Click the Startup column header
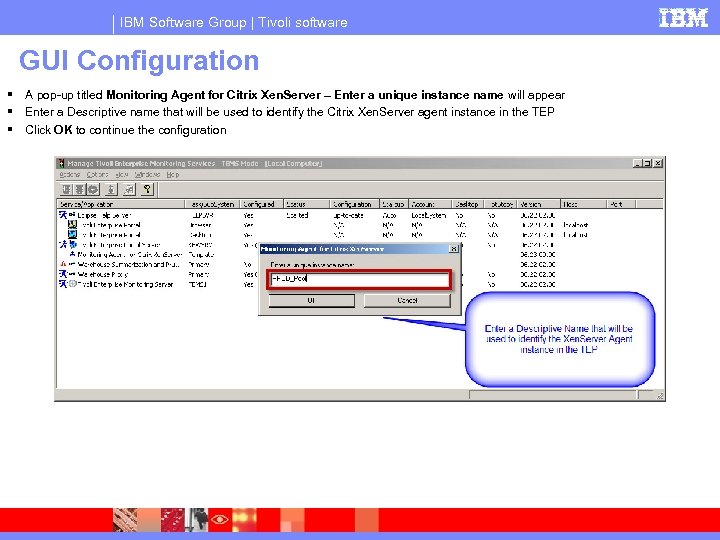Image resolution: width=720 pixels, height=540 pixels. (x=394, y=204)
